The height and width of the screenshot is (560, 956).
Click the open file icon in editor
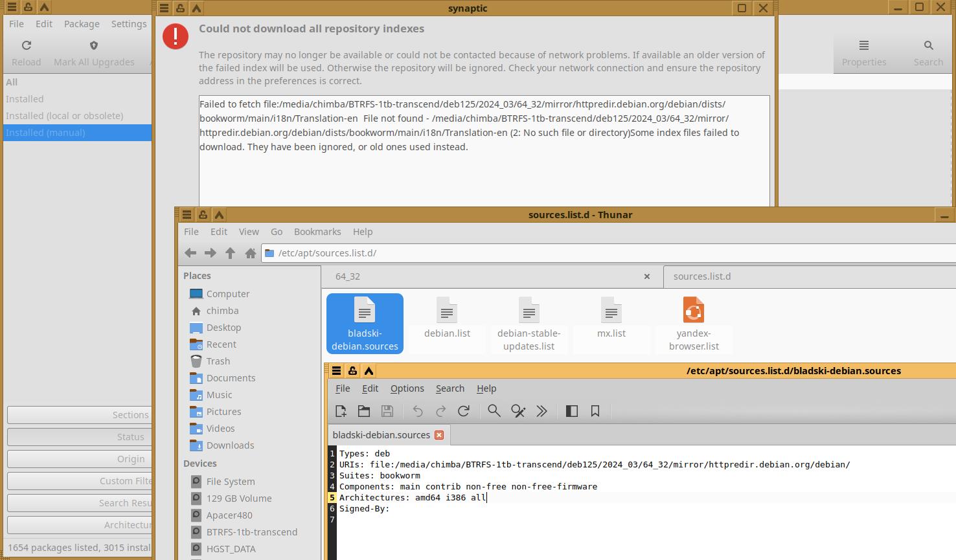tap(364, 411)
